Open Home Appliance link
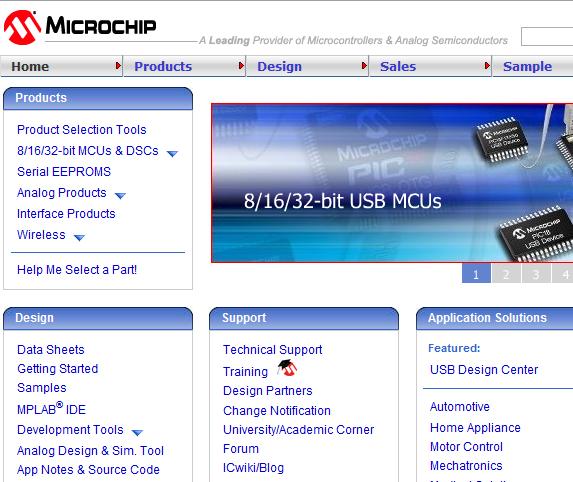The height and width of the screenshot is (482, 573). click(x=475, y=428)
